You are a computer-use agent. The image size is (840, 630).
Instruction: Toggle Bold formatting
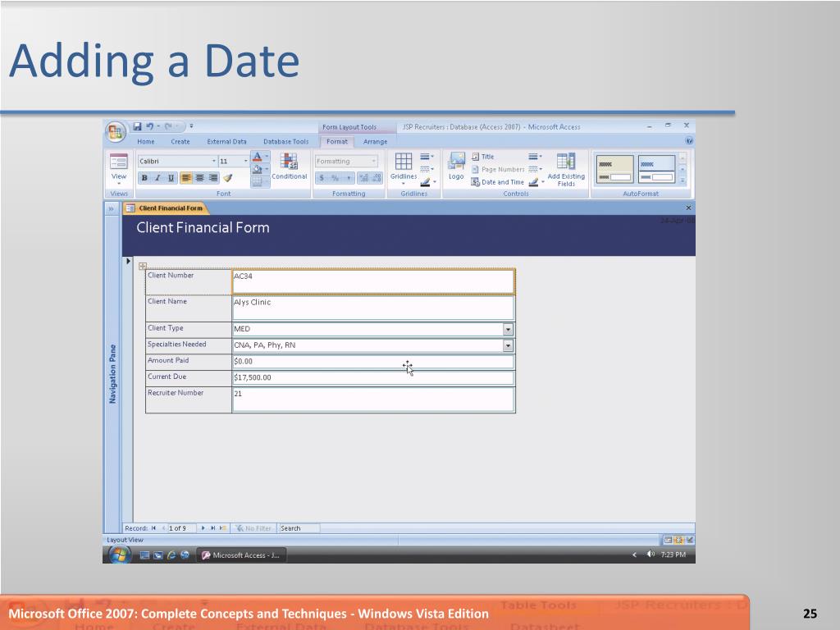(144, 178)
